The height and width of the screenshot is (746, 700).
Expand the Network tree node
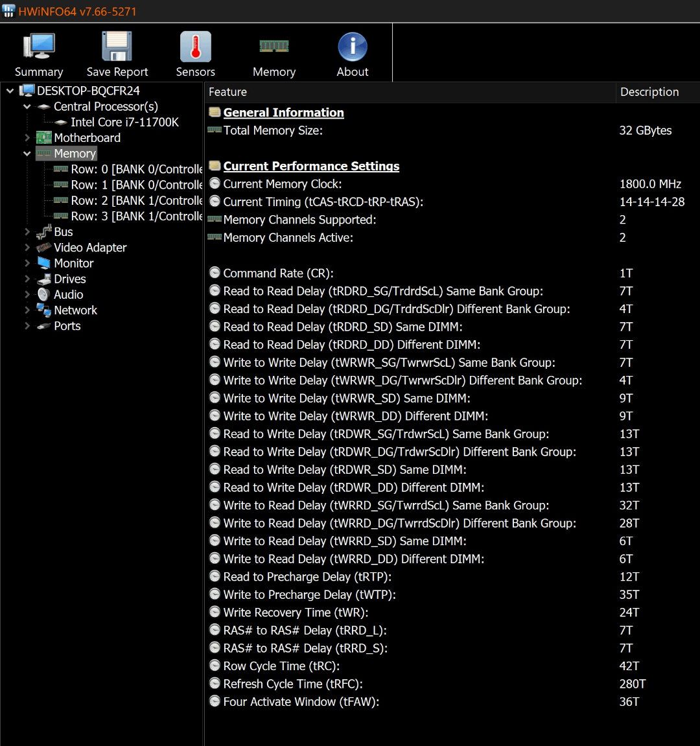tap(27, 310)
